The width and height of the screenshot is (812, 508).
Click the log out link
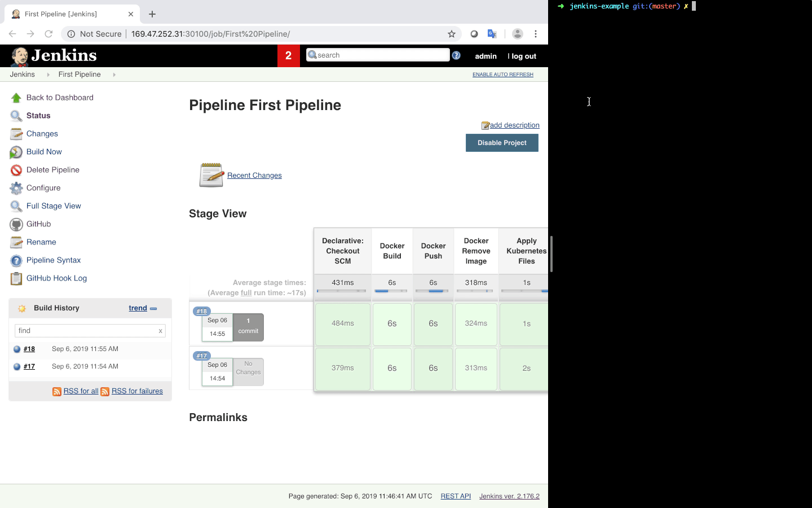click(x=524, y=56)
